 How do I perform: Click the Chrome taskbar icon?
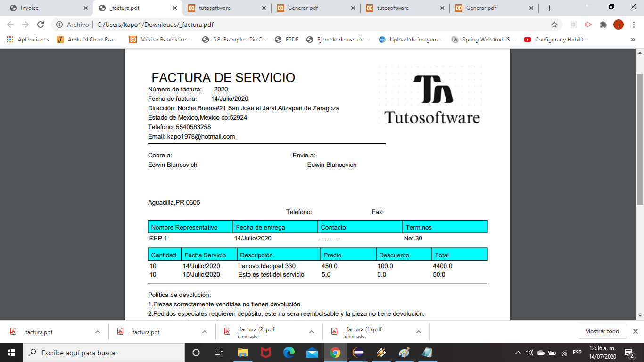(x=335, y=353)
